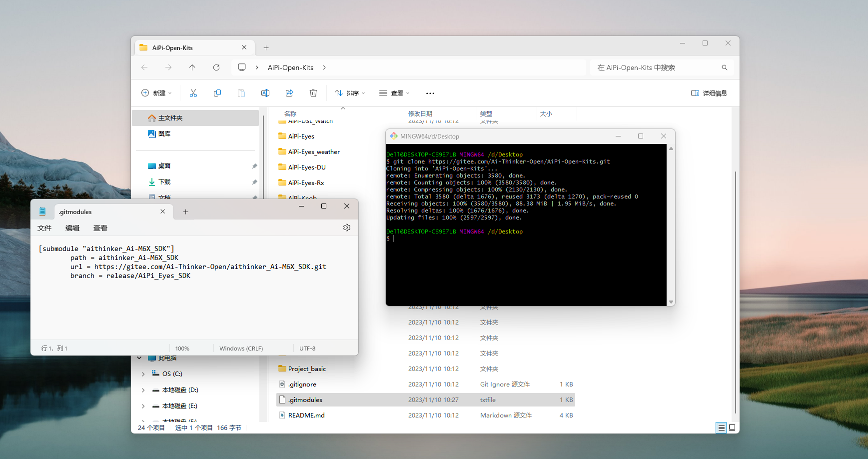This screenshot has width=868, height=459.
Task: Open Notepad settings gear icon
Action: [x=347, y=227]
